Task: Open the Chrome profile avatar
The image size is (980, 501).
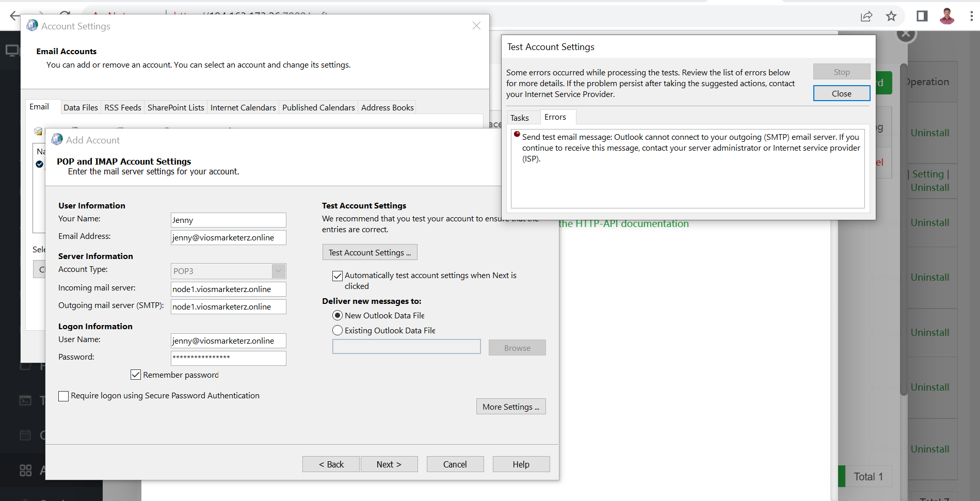Action: [x=947, y=17]
